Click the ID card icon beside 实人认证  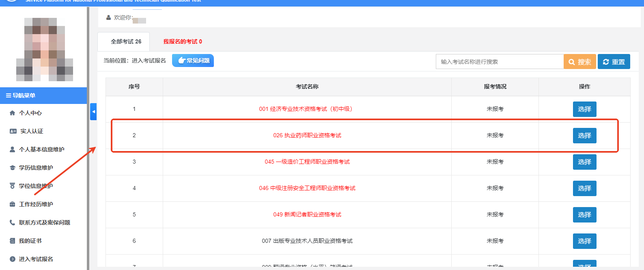[13, 131]
